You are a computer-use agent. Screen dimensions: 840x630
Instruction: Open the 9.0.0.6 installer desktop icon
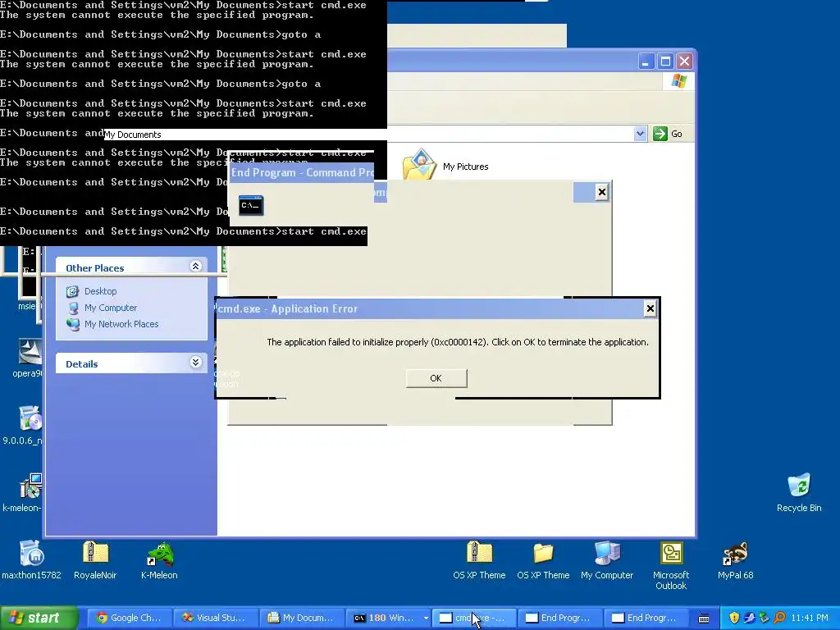tap(22, 426)
